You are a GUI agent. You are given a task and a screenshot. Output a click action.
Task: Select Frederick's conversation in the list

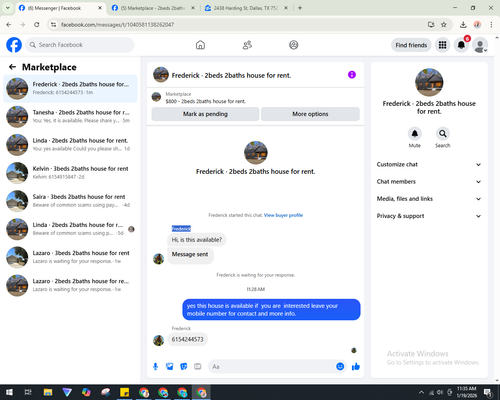(x=70, y=89)
